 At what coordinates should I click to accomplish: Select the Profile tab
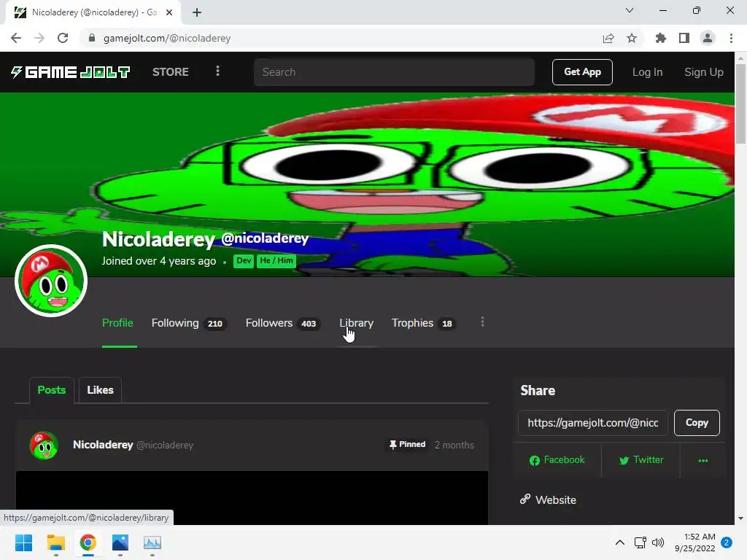(117, 323)
